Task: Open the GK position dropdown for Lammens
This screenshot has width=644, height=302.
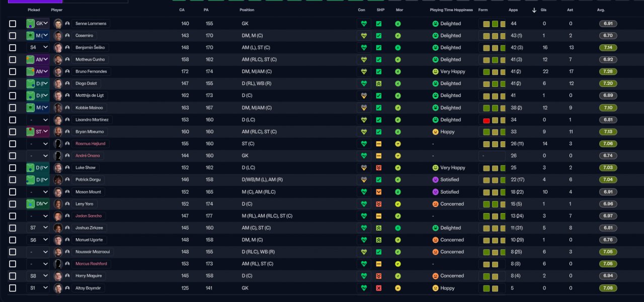Action: (x=38, y=24)
